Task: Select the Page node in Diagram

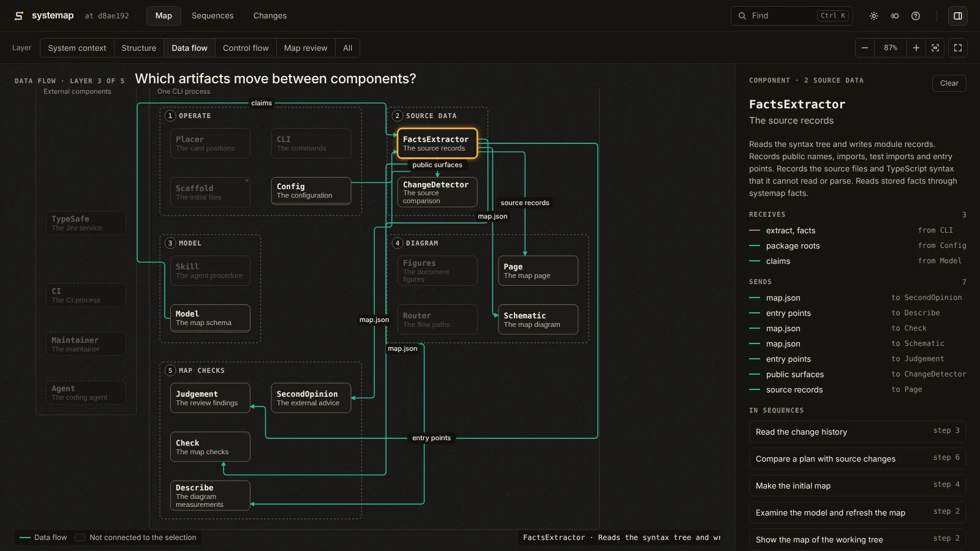Action: tap(538, 271)
